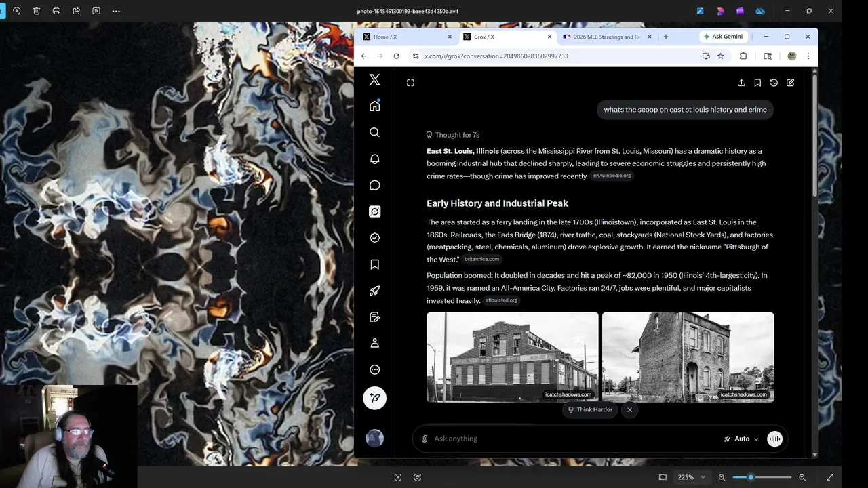The image size is (868, 488).
Task: Focus the Ask anything input
Action: click(x=575, y=439)
